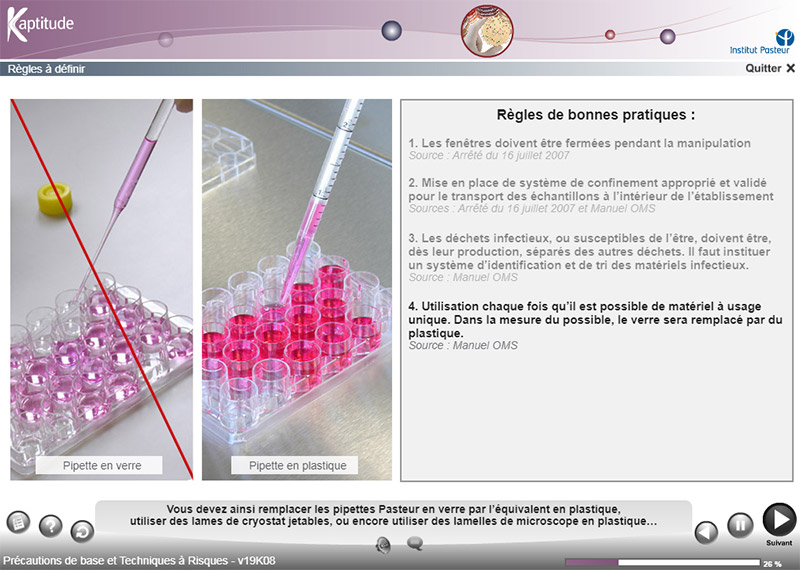Go back with the previous arrow button
800x570 pixels.
click(x=707, y=531)
